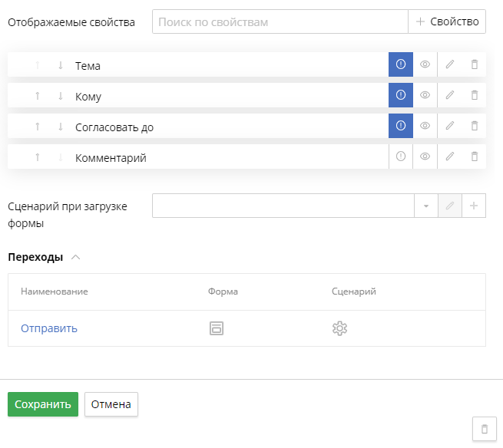
Task: Enable required flag for Комментарий property
Action: click(400, 157)
